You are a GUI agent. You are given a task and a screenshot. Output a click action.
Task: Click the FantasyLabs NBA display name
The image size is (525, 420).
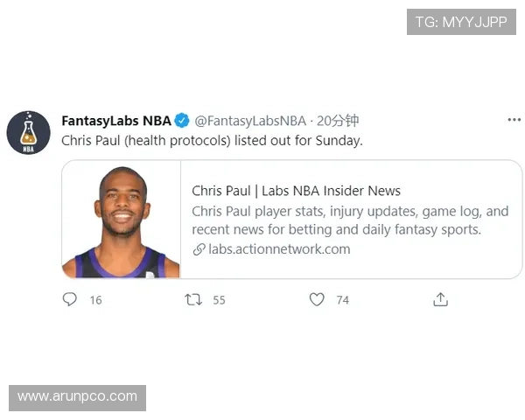coord(116,121)
